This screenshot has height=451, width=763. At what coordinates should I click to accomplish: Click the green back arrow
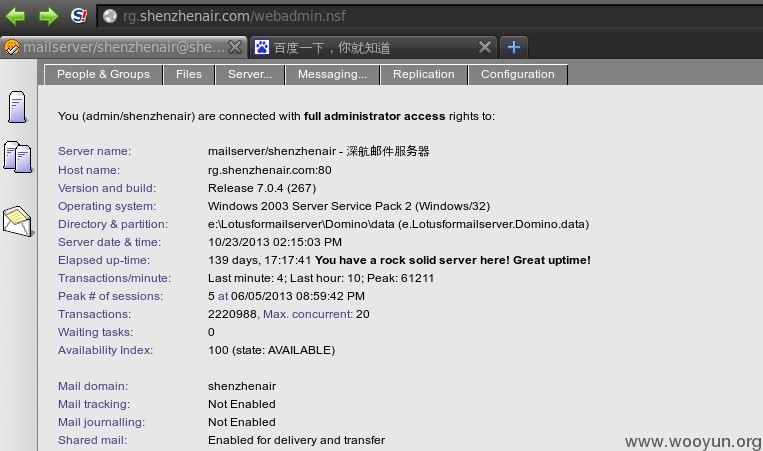point(16,16)
